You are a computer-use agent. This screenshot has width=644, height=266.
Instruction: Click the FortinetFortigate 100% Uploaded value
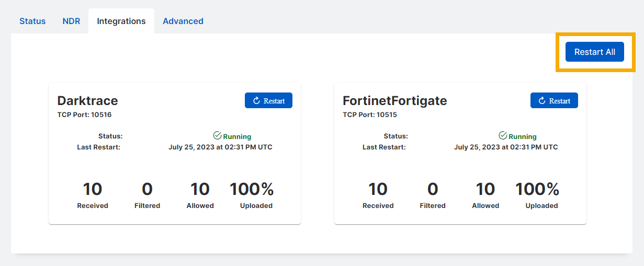point(537,189)
